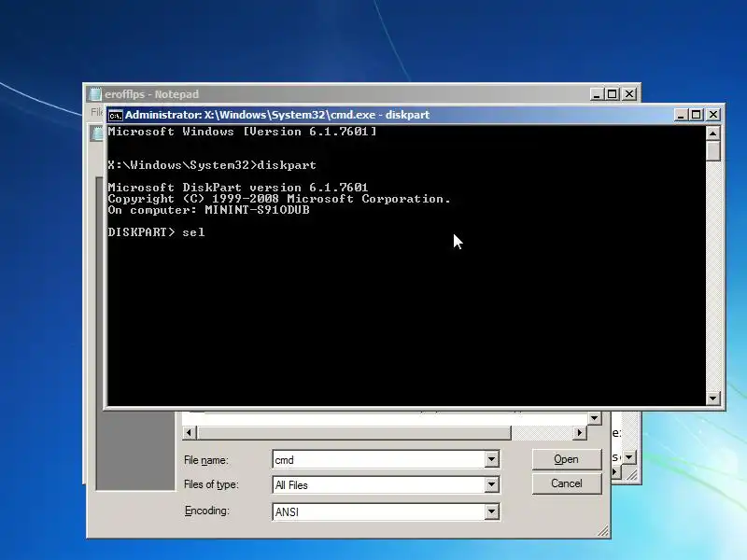The image size is (747, 560).
Task: Click the file list down scroll arrow
Action: tap(594, 418)
